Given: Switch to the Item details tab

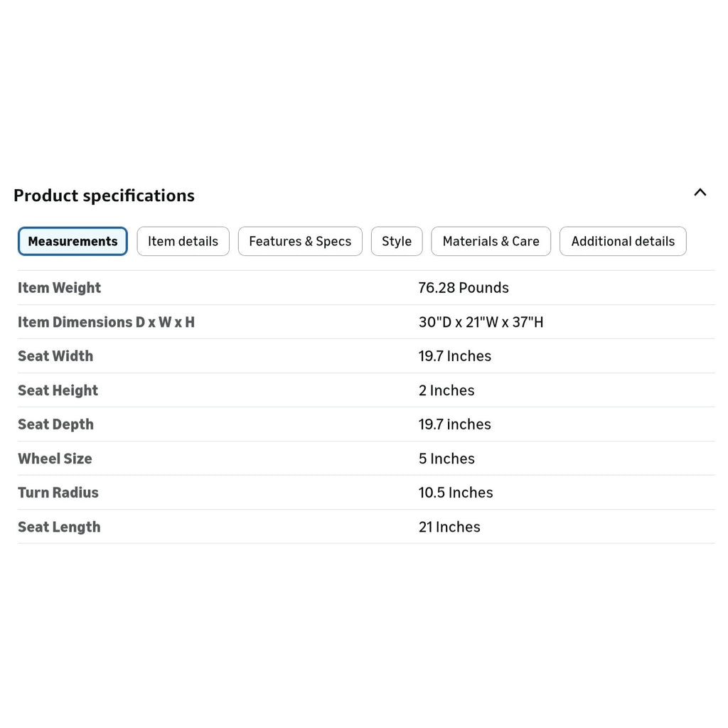Looking at the screenshot, I should (183, 241).
